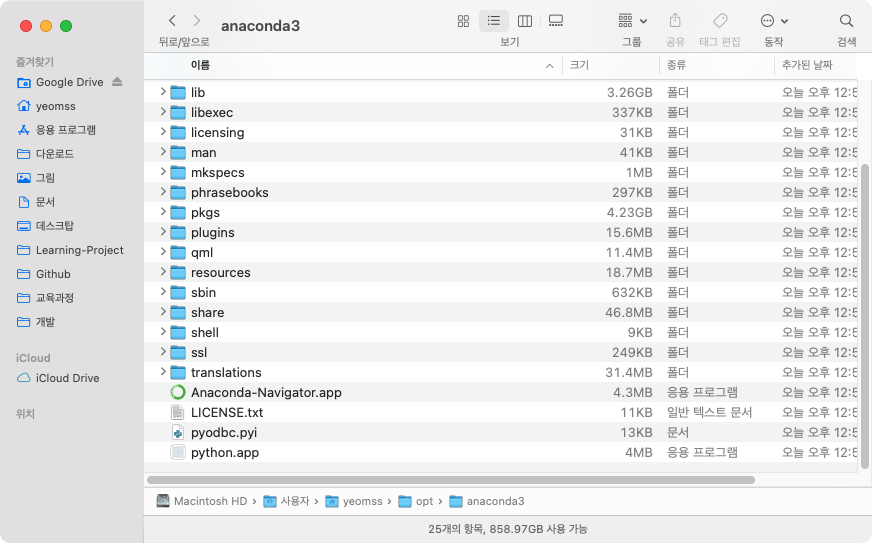Select Anaconda-Navigator.app icon

tap(178, 393)
